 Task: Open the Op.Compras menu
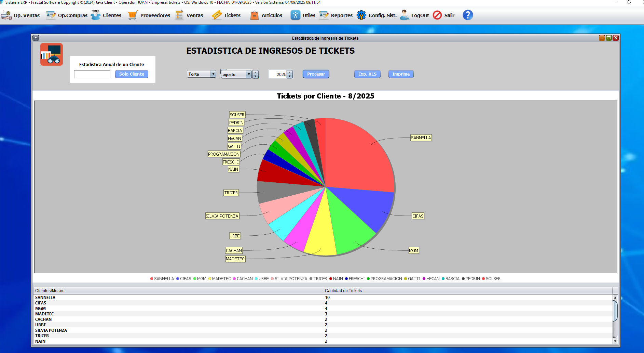pyautogui.click(x=67, y=15)
